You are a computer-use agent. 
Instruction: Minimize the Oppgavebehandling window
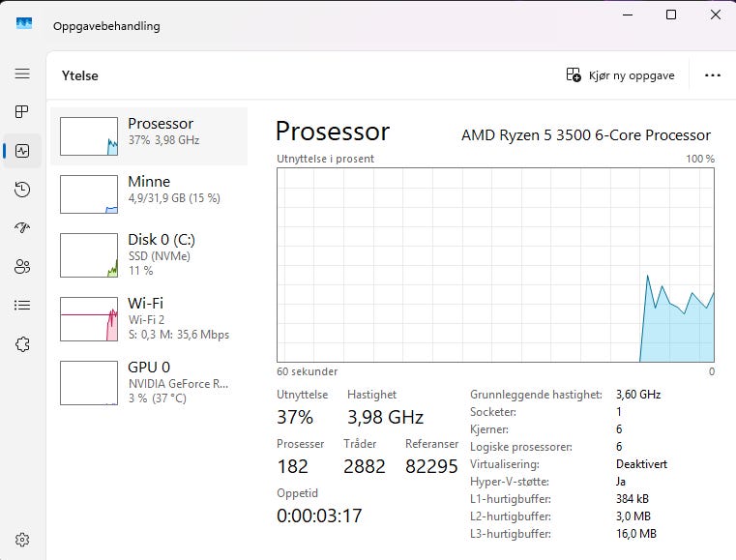[x=628, y=15]
